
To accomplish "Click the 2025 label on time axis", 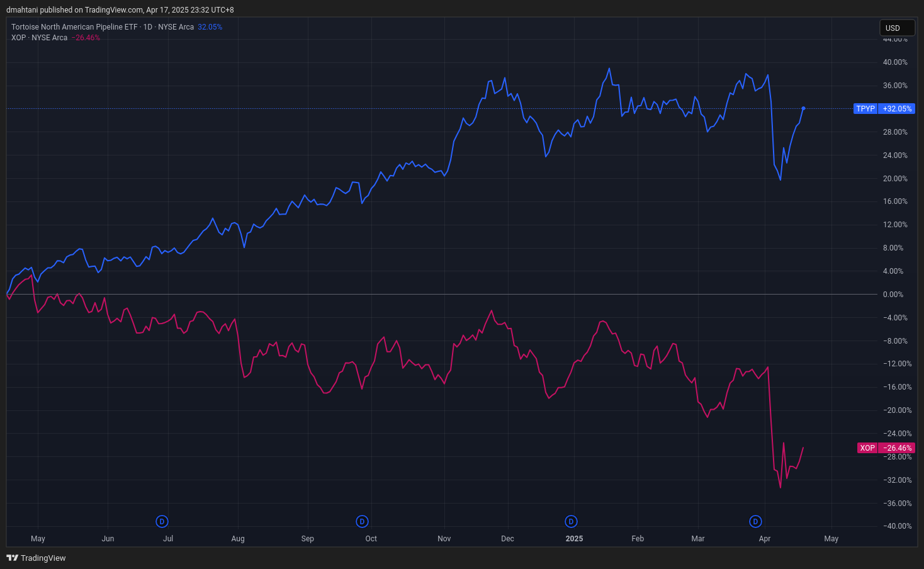I will (574, 539).
